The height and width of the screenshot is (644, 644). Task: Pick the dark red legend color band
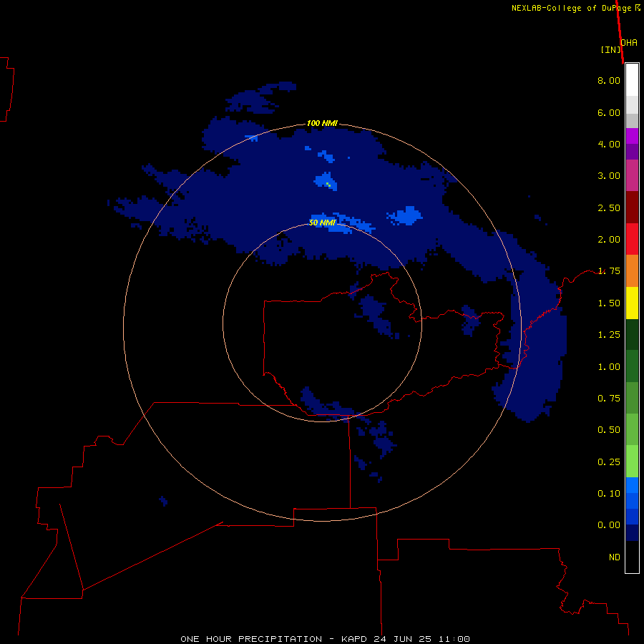coord(632,207)
